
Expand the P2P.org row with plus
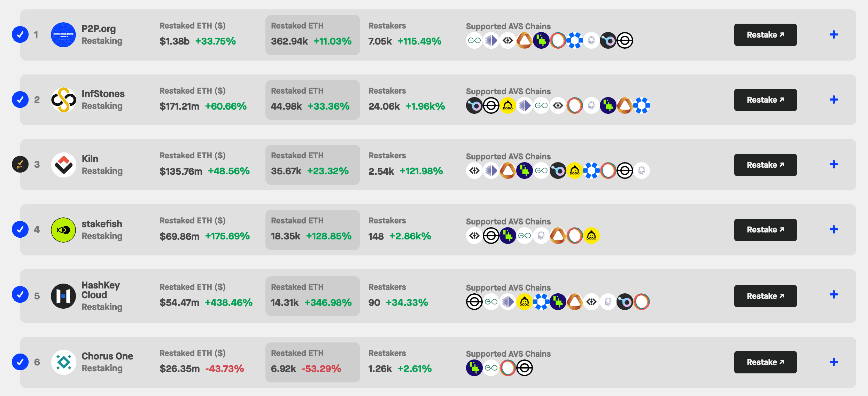834,34
